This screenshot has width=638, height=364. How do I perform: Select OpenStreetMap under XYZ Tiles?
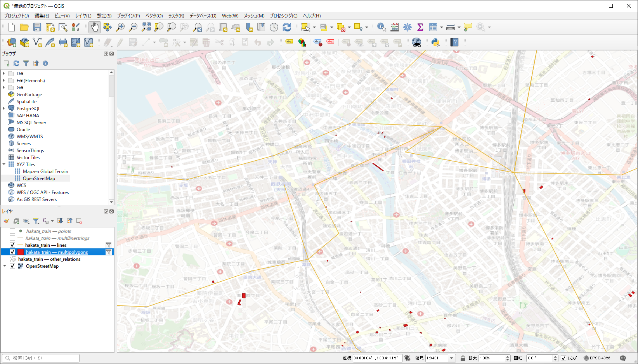39,179
